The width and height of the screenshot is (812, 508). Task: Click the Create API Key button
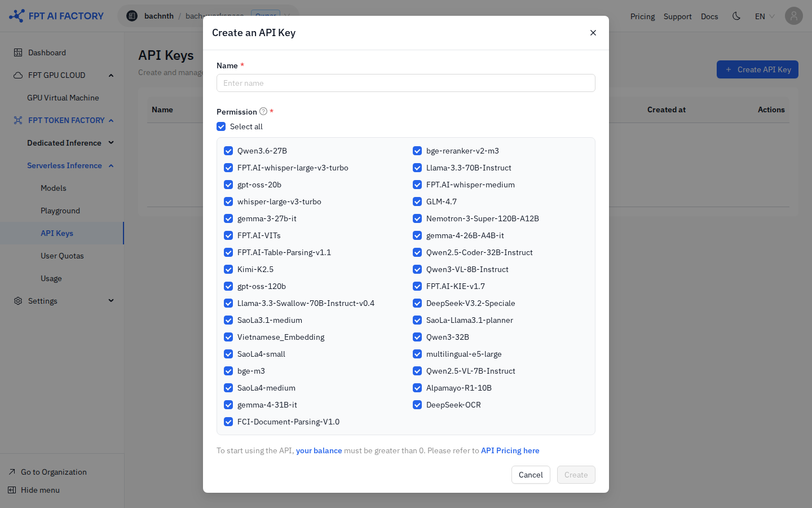click(x=757, y=69)
